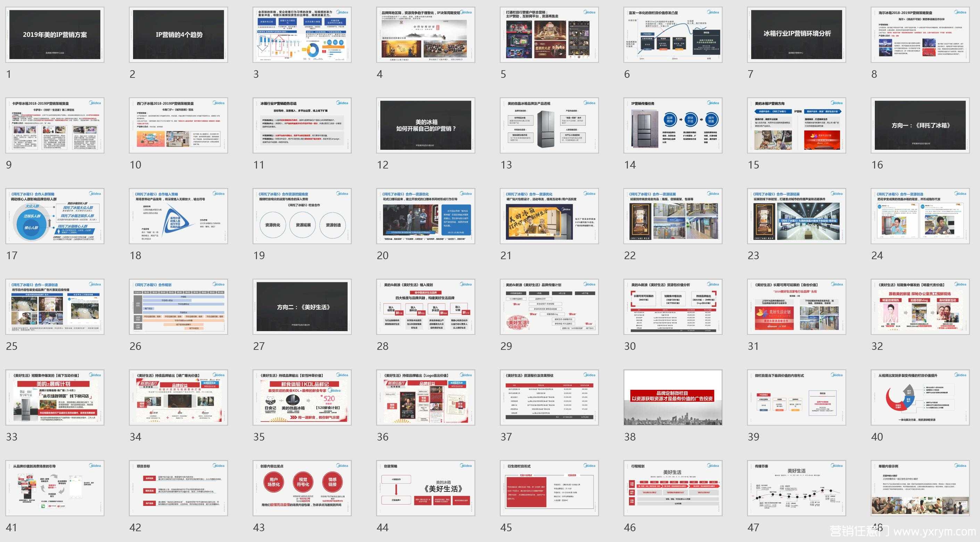Select slide 19 with three 资源 circles
Image resolution: width=980 pixels, height=542 pixels.
click(302, 216)
